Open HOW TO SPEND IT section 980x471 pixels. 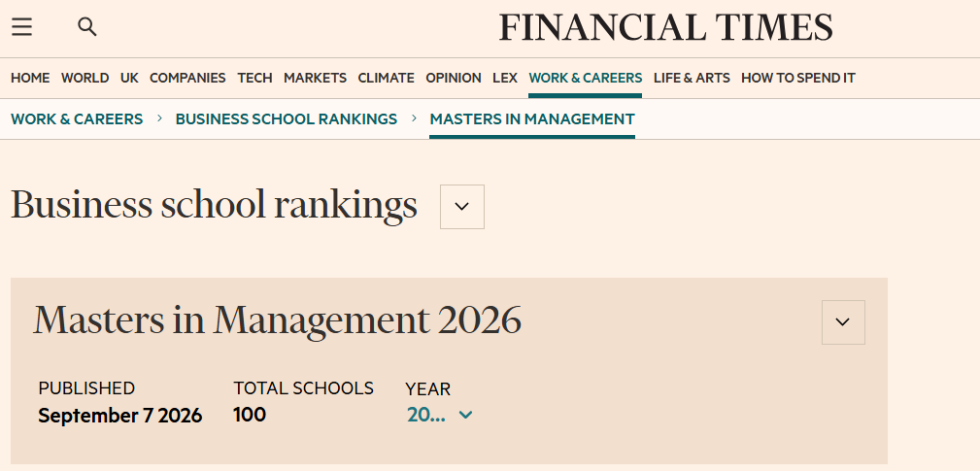click(798, 78)
